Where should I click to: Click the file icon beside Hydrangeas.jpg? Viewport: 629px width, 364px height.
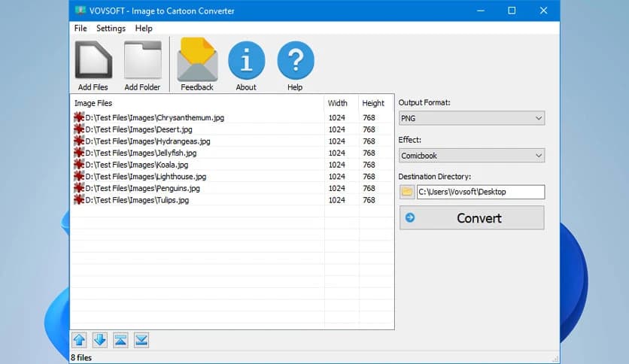click(79, 141)
